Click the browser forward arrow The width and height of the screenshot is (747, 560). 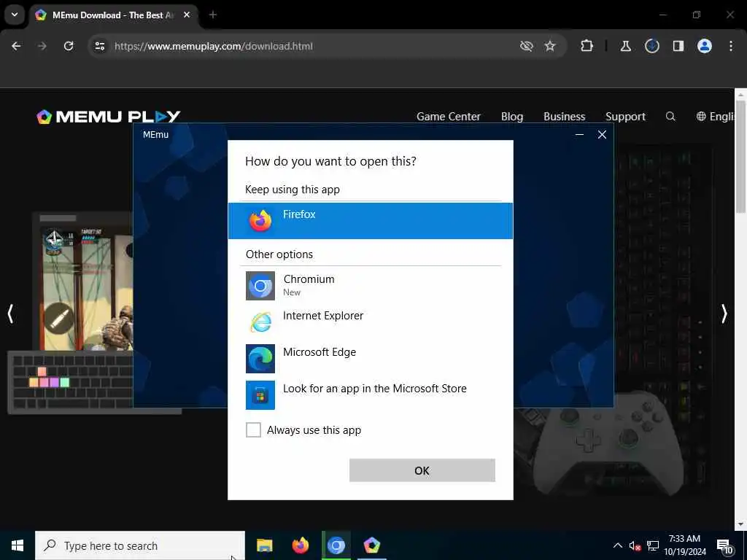(x=42, y=46)
